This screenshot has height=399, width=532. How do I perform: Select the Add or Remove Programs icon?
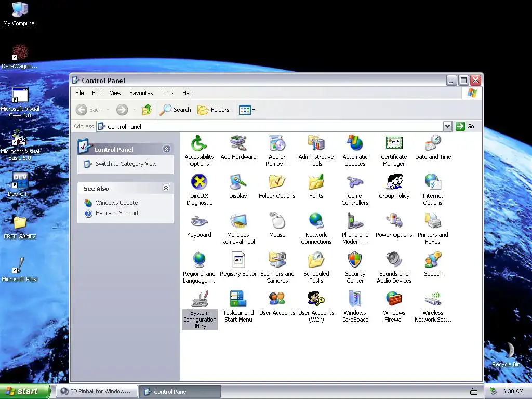coord(277,151)
